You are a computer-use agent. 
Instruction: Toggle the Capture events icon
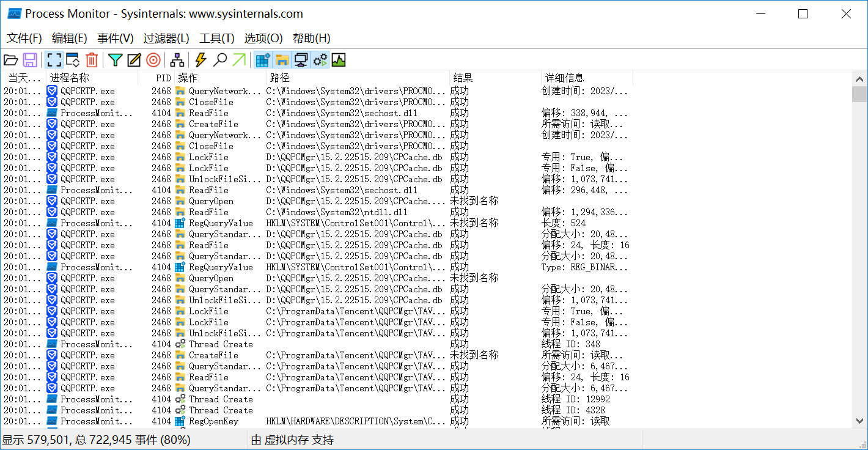pos(54,60)
